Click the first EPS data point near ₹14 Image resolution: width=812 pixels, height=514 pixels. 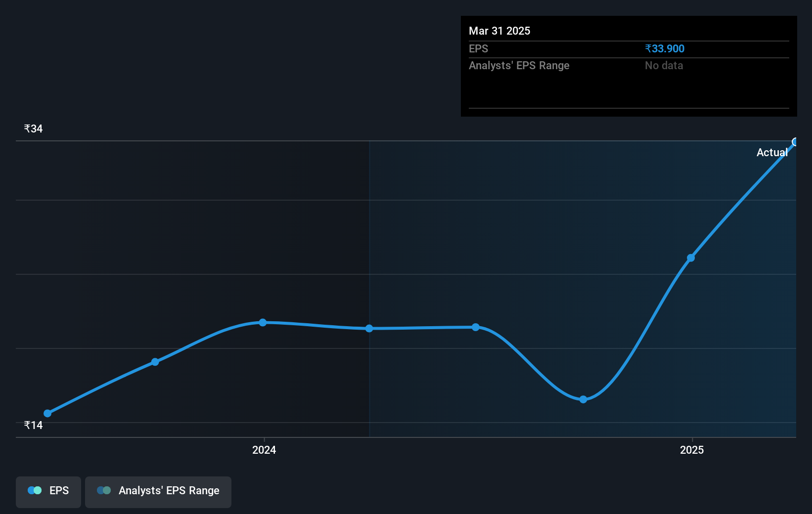click(47, 413)
